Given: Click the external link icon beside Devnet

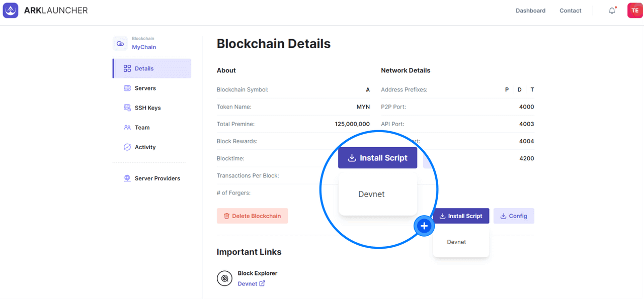Looking at the screenshot, I should tap(262, 283).
